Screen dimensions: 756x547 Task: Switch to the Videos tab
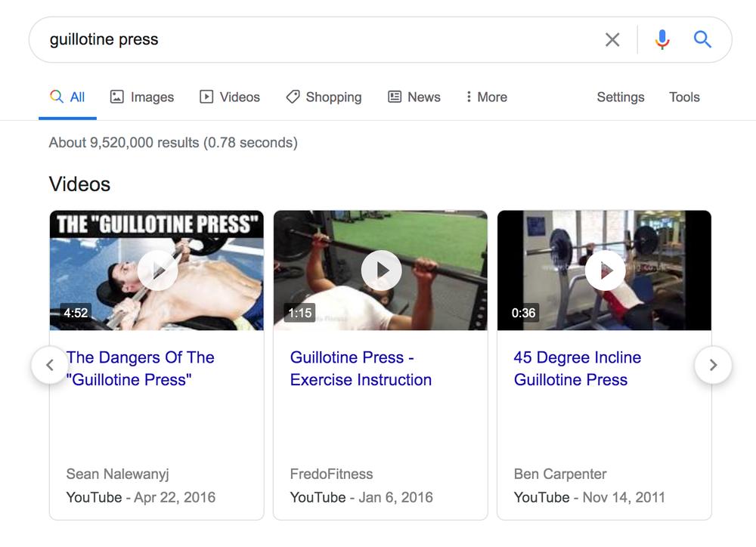point(230,97)
